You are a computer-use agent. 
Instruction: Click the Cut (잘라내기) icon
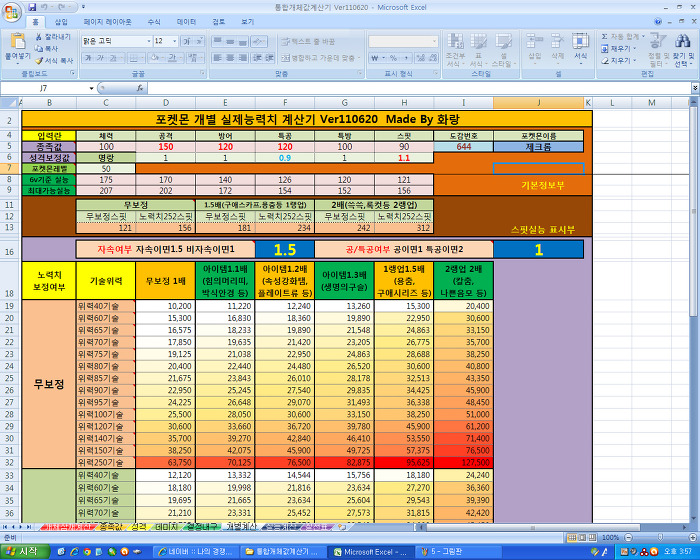point(57,36)
